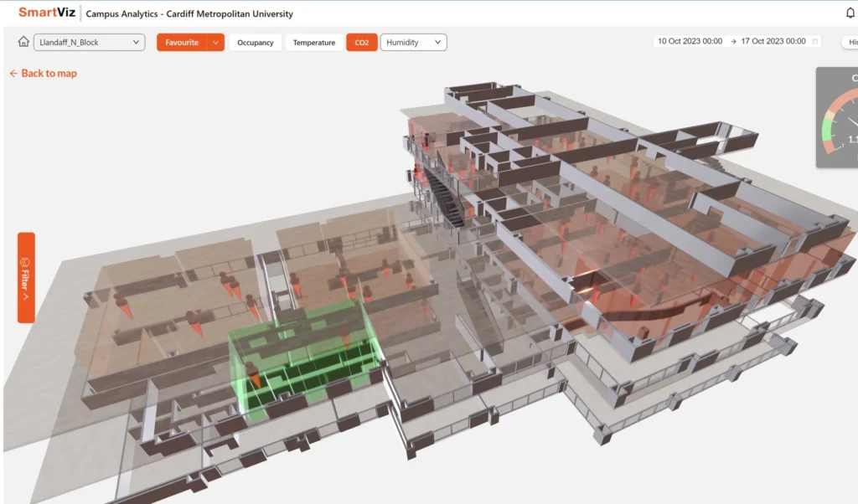Click the back arrow icon beside Back to map
Image resolution: width=858 pixels, height=504 pixels.
pyautogui.click(x=13, y=74)
